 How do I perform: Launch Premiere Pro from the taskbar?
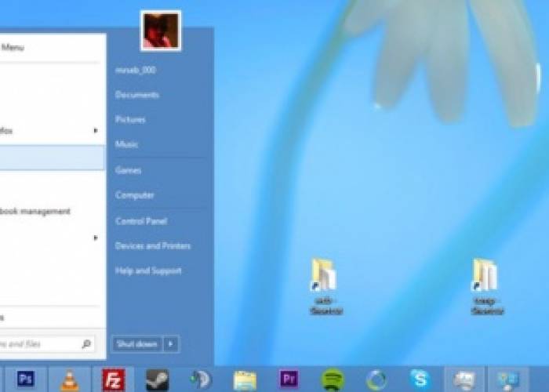(x=289, y=379)
